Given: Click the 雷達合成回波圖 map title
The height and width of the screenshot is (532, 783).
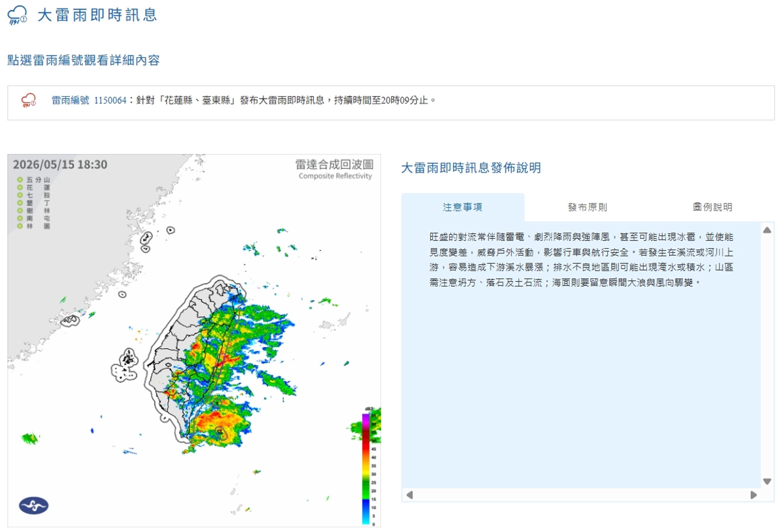Looking at the screenshot, I should pyautogui.click(x=334, y=165).
